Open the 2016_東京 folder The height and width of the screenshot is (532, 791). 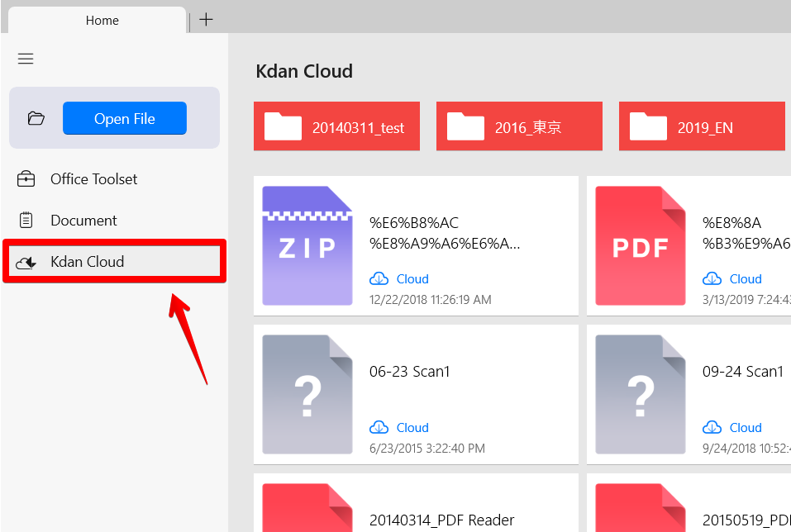click(519, 126)
